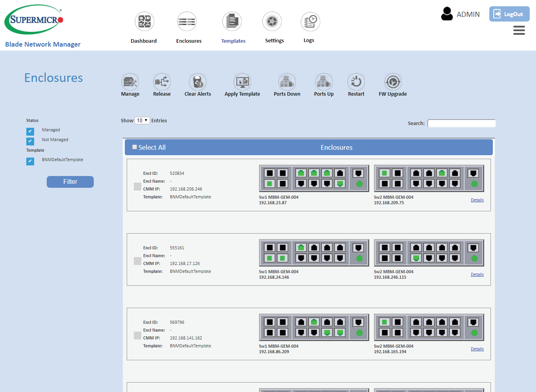Open the Logs section
This screenshot has width=536, height=392.
[x=310, y=22]
